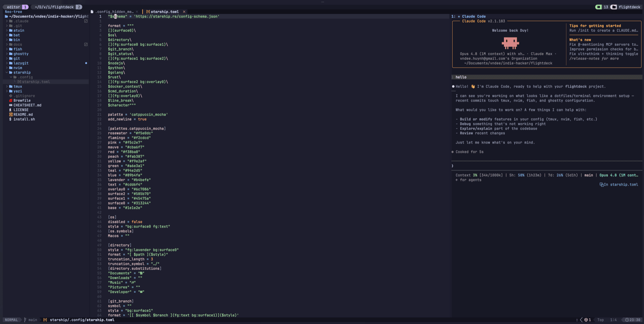Screen dimensions: 644x324
Task: Click the file path in status line
Action: pos(82,320)
